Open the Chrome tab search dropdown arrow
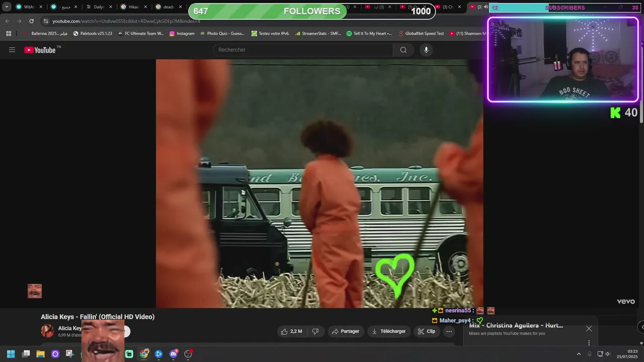The image size is (644, 362). (7, 7)
